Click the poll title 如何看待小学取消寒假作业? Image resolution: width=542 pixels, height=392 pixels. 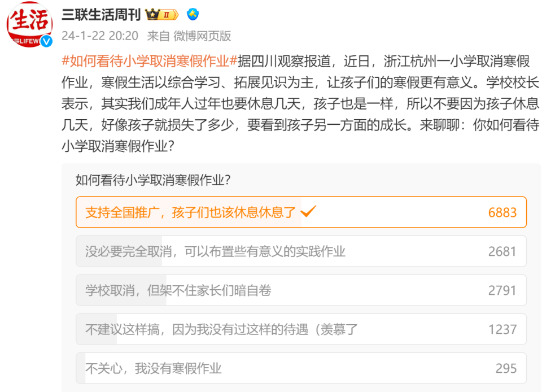153,180
